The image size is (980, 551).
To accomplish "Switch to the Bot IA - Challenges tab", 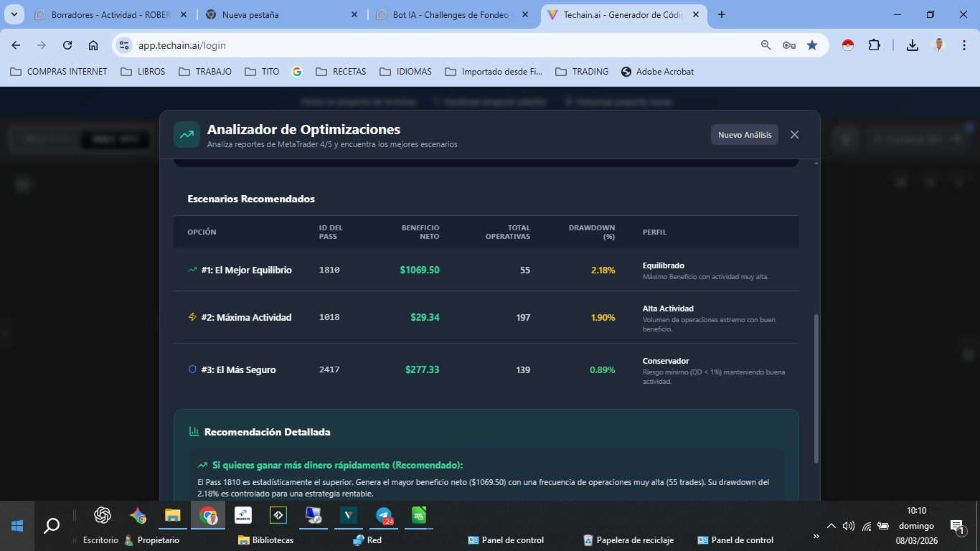I will click(x=453, y=14).
